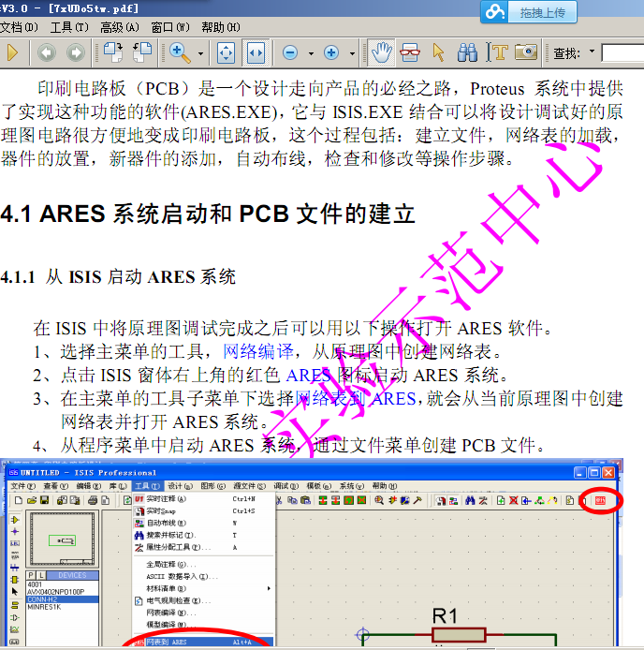Click the 拖拽上传 cloud upload button
Image resolution: width=644 pixels, height=650 pixels.
tap(528, 12)
